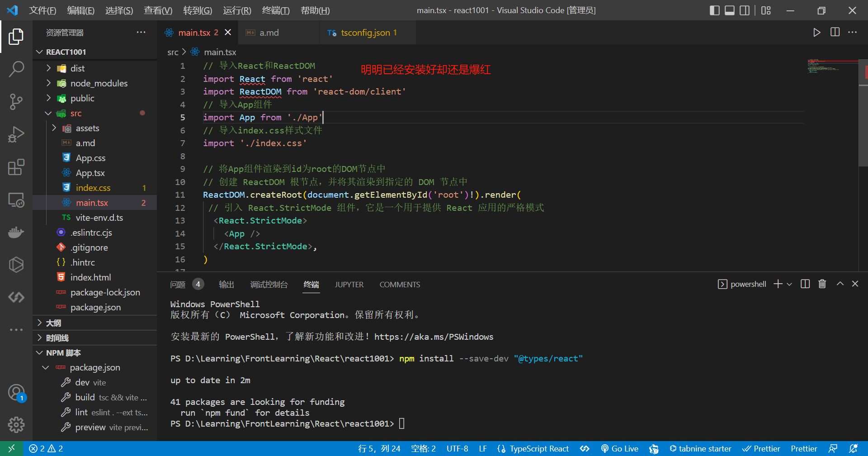Image resolution: width=868 pixels, height=456 pixels.
Task: Open the Search view in activity bar
Action: (x=16, y=69)
